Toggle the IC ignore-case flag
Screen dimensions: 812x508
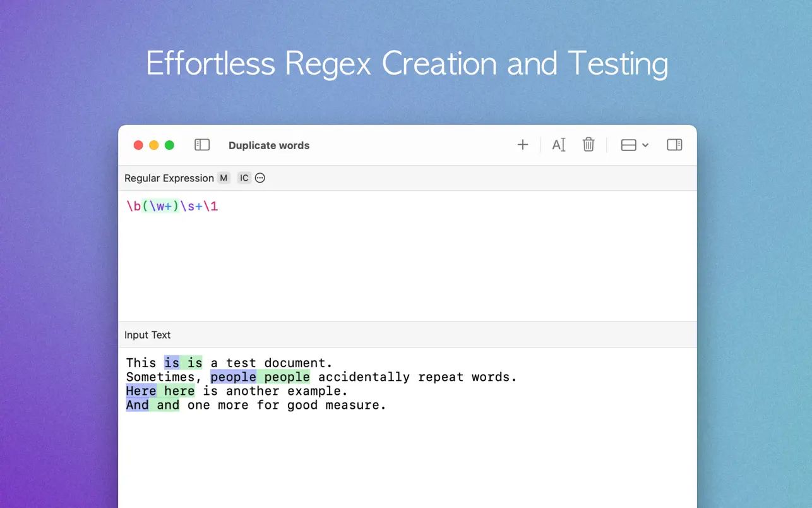244,178
